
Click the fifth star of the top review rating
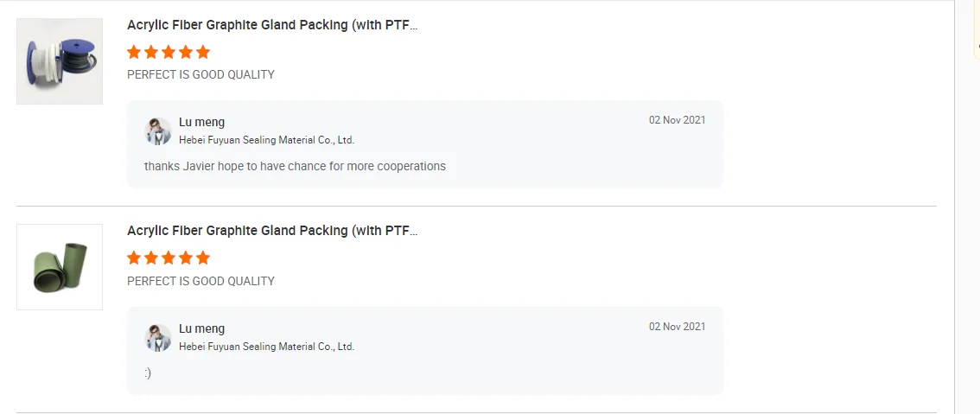point(203,52)
